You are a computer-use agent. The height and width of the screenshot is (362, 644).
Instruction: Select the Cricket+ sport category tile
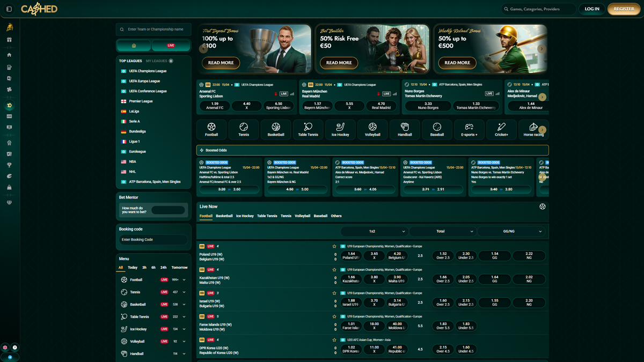[501, 129]
